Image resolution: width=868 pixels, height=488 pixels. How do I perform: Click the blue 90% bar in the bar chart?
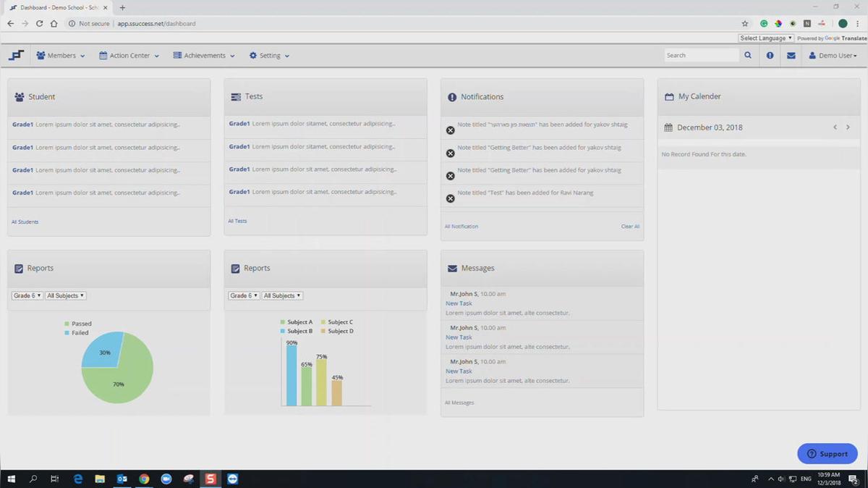292,375
